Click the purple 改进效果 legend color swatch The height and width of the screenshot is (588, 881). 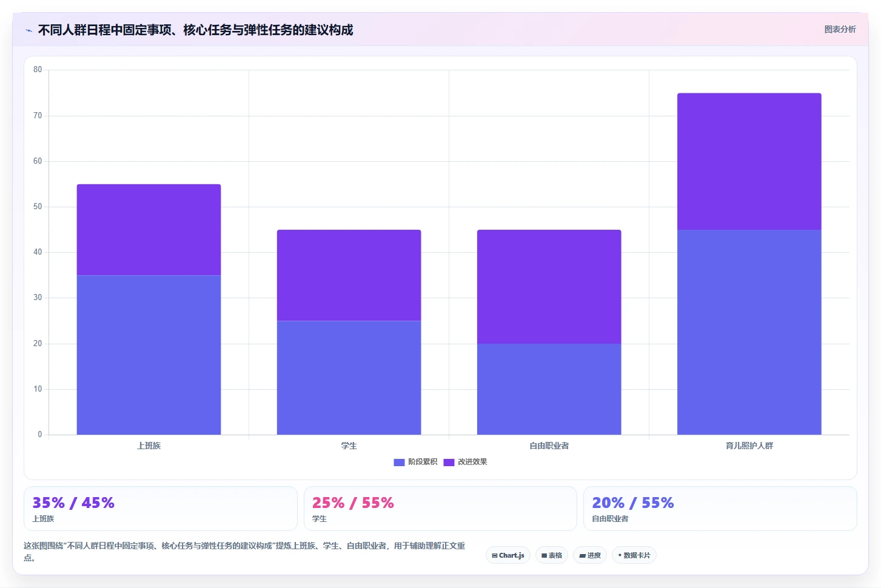(449, 463)
